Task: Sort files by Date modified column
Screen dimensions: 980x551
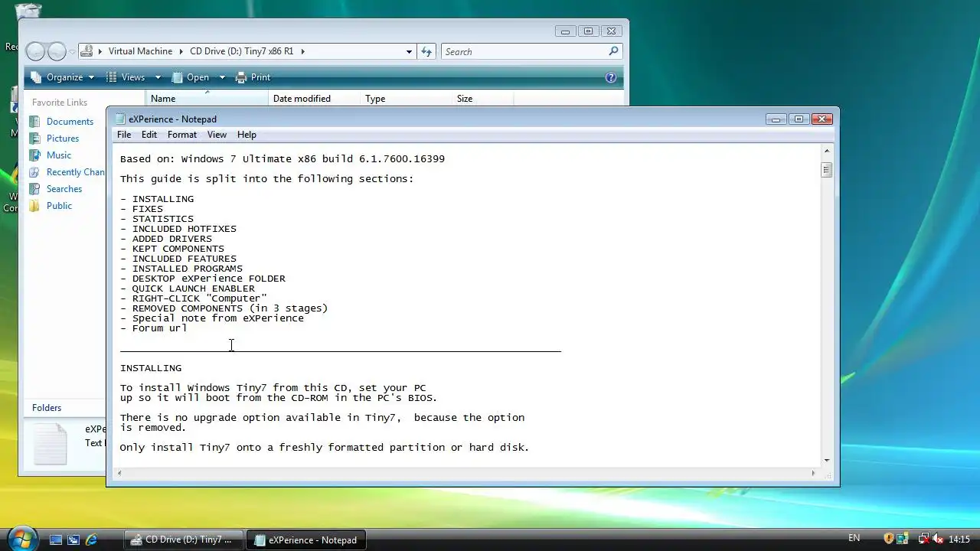Action: coord(314,99)
